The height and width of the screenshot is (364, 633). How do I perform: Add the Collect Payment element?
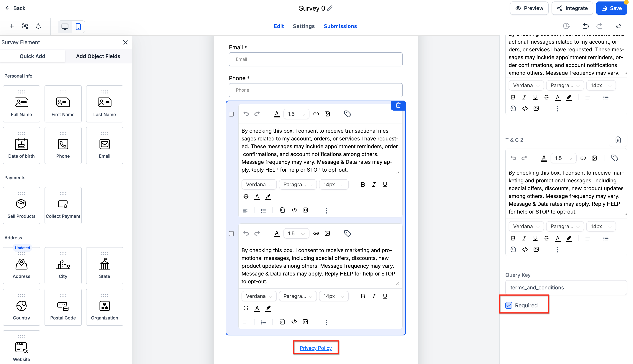coord(63,206)
